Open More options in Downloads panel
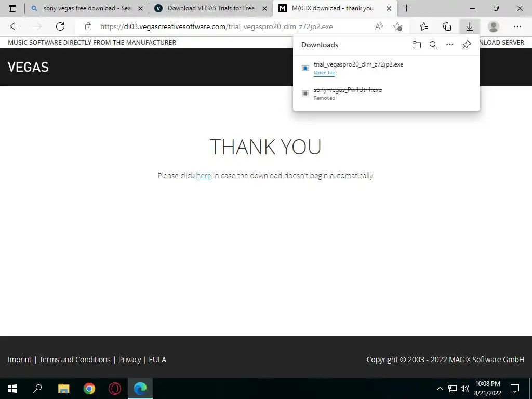The height and width of the screenshot is (399, 532). (450, 45)
